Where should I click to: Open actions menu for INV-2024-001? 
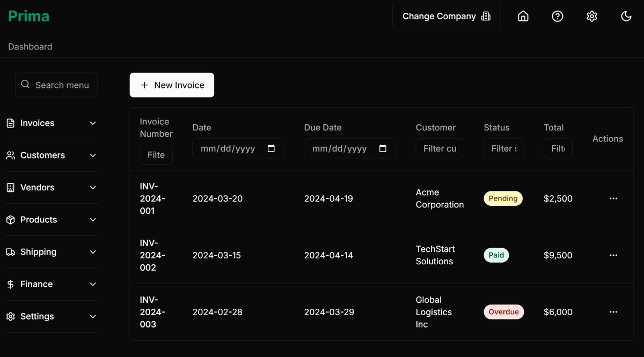[x=613, y=198]
